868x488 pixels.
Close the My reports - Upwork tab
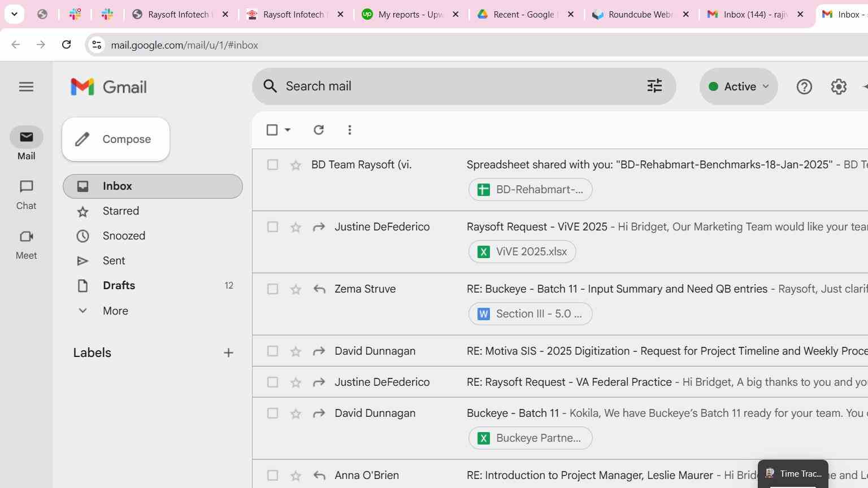pyautogui.click(x=456, y=14)
